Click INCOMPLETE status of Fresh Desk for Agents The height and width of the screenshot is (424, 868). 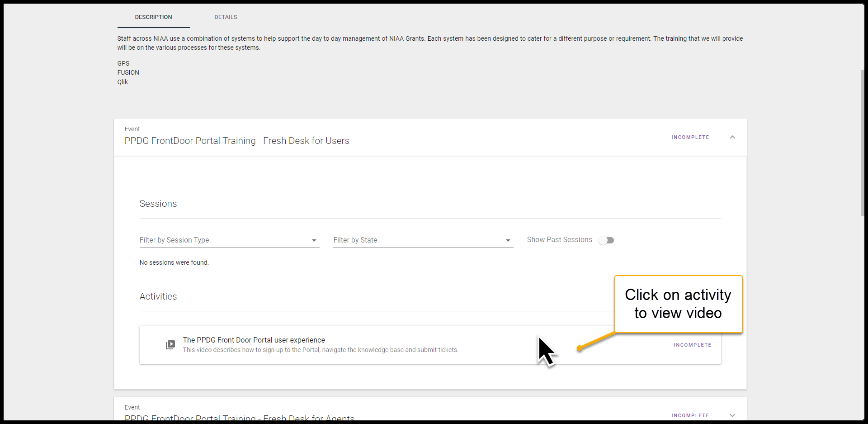point(690,415)
